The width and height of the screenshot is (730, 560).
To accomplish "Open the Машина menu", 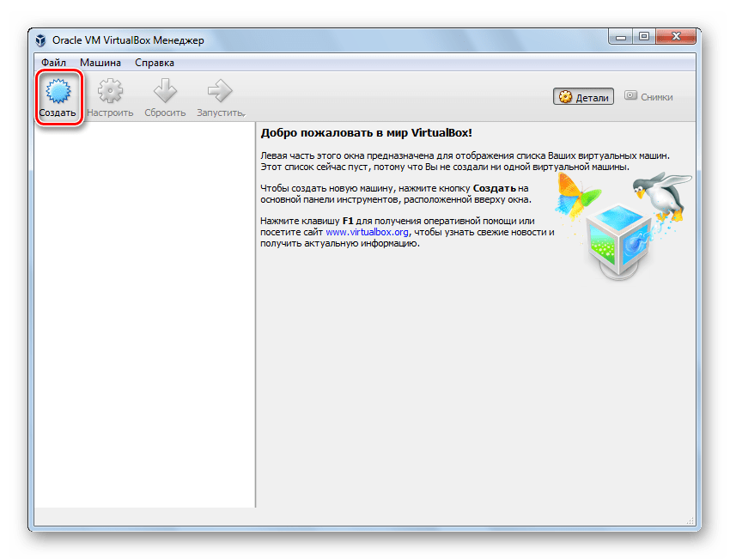I will [x=100, y=63].
